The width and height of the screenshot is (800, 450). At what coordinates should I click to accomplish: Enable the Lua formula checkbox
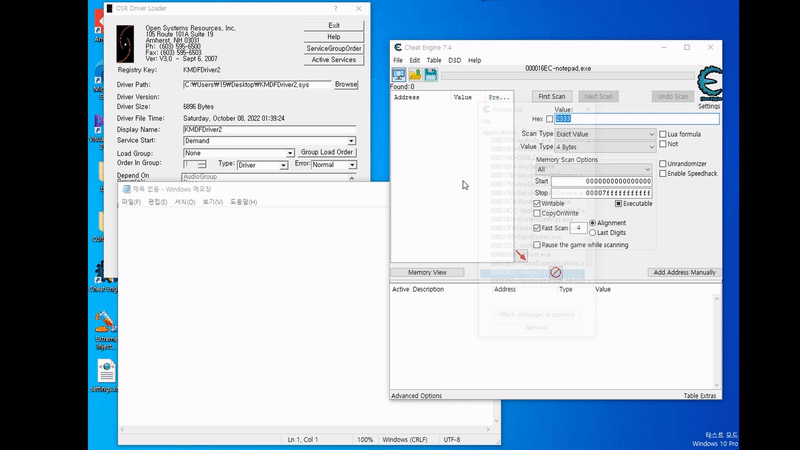tap(662, 134)
